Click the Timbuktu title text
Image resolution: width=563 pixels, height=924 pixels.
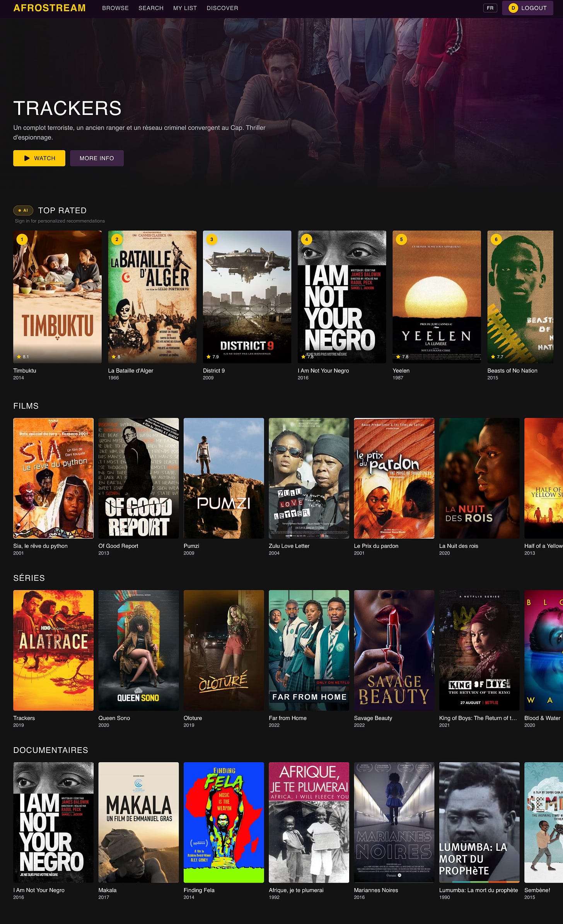(x=25, y=371)
